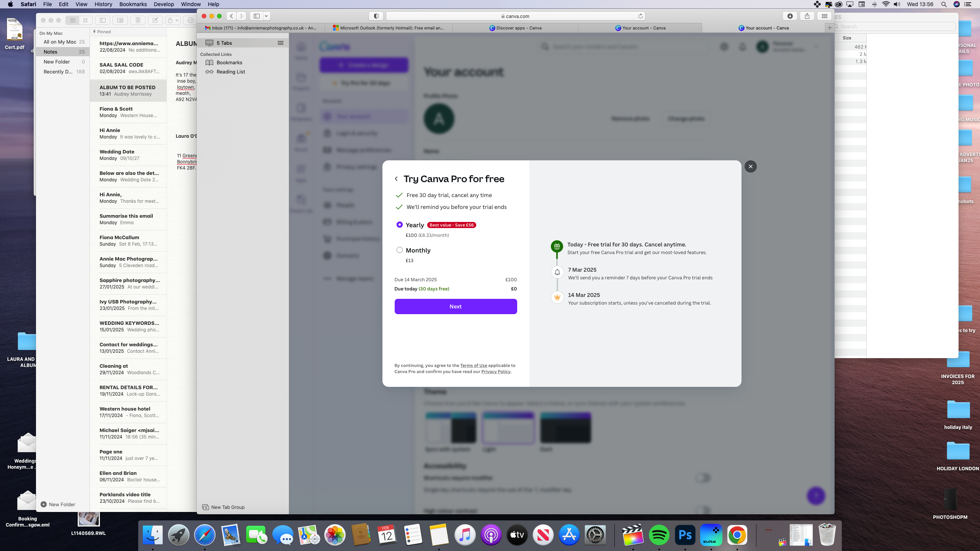Open the Develop menu
Image resolution: width=980 pixels, height=551 pixels.
[x=163, y=4]
